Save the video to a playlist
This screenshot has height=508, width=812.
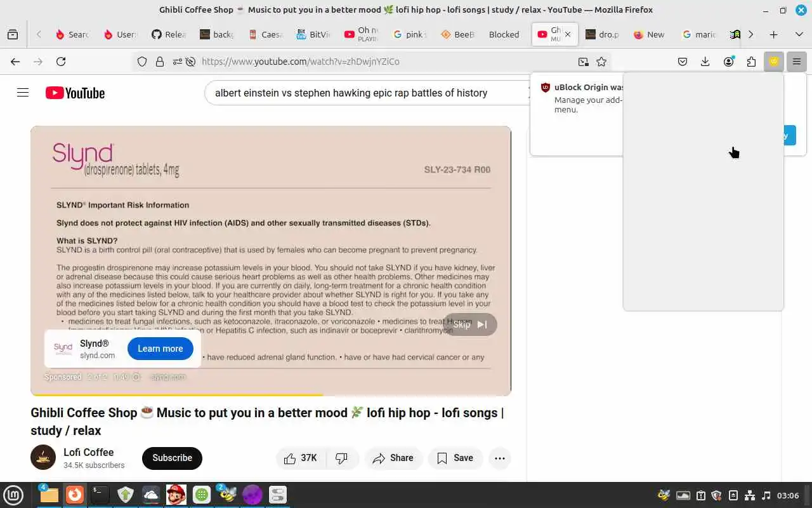click(455, 458)
